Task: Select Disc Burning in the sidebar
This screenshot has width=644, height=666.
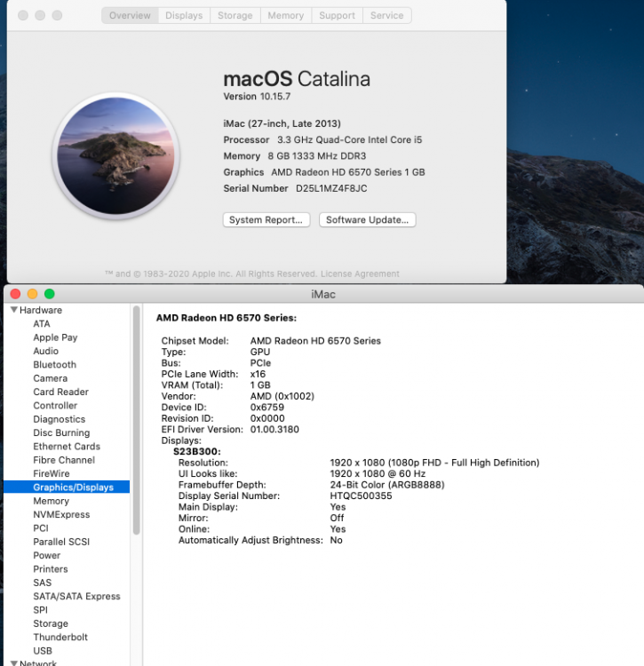Action: (61, 432)
